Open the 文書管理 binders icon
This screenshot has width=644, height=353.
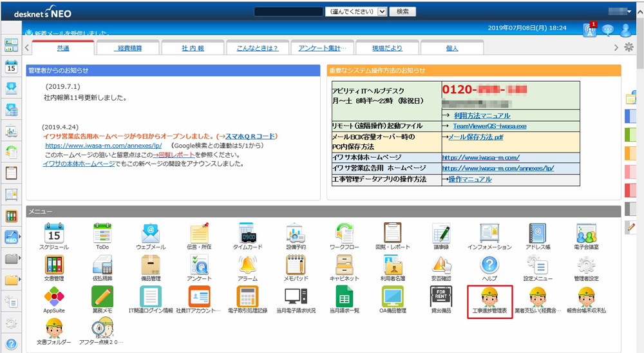pos(53,265)
